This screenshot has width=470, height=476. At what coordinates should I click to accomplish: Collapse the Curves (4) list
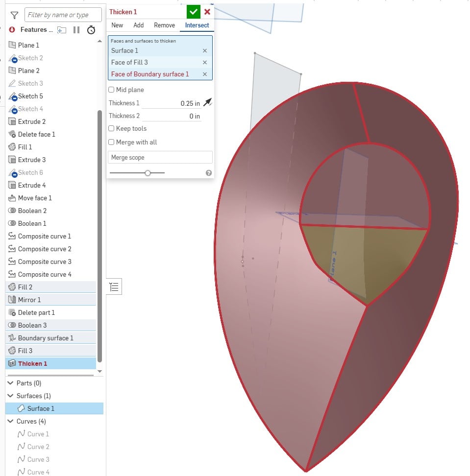tap(9, 421)
